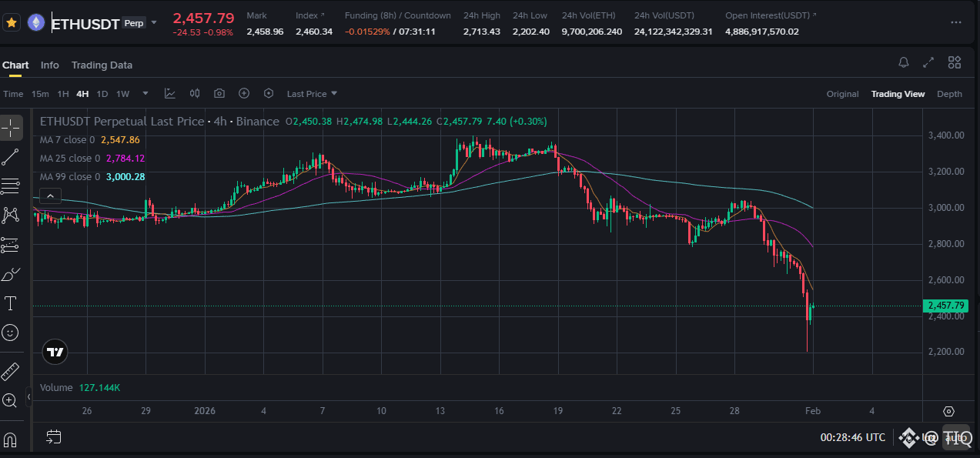The image size is (980, 458).
Task: Expand the more timeframes dropdown arrow
Action: tap(144, 94)
